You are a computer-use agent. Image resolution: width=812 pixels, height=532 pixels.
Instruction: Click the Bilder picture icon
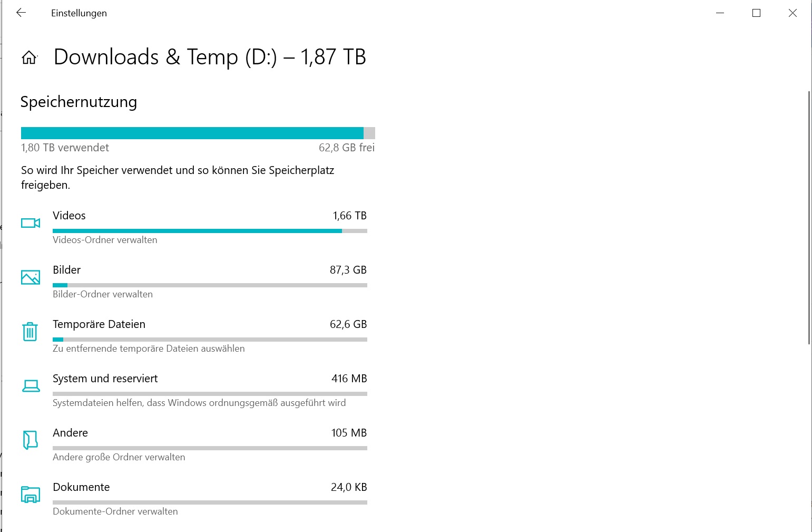point(31,277)
